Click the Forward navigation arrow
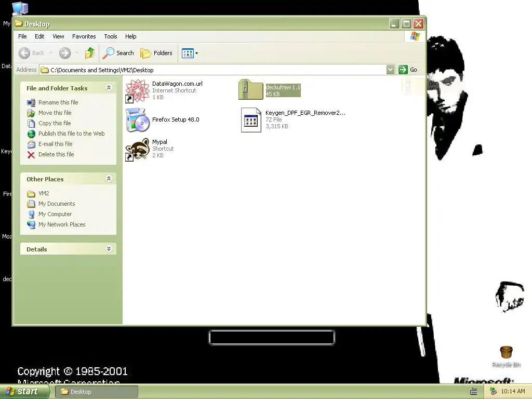This screenshot has height=399, width=532. pos(65,53)
